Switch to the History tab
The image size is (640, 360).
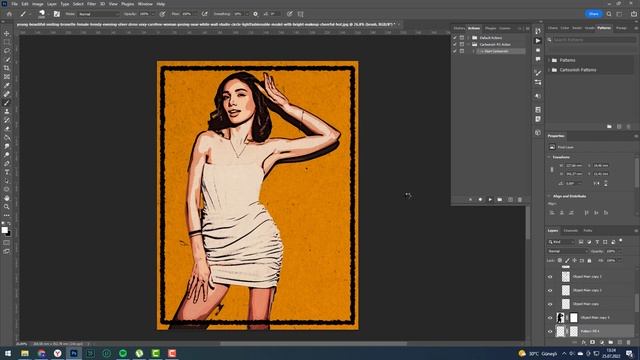pyautogui.click(x=459, y=28)
